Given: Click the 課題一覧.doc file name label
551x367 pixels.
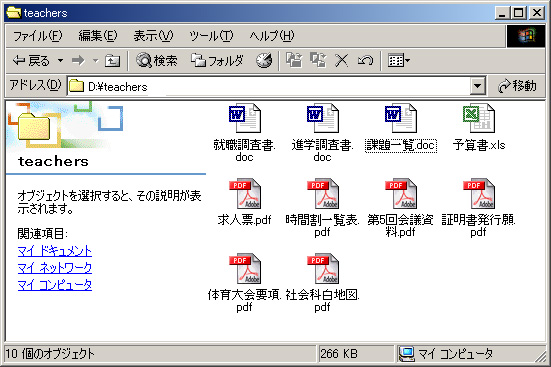Looking at the screenshot, I should pos(401,145).
